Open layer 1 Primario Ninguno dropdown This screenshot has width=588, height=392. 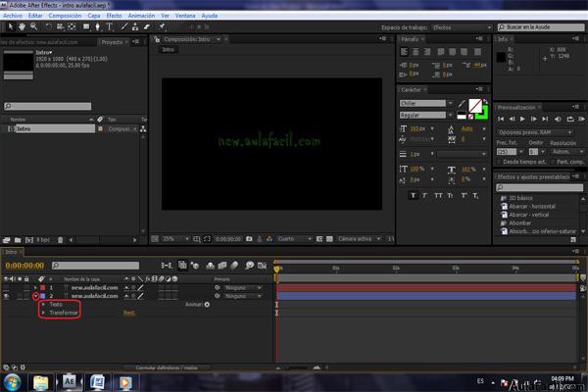click(x=243, y=288)
